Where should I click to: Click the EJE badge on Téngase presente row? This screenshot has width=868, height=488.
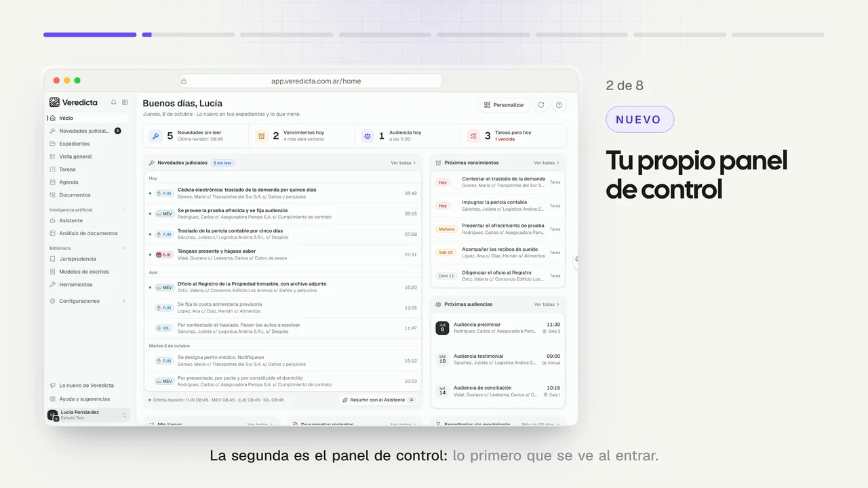click(163, 255)
